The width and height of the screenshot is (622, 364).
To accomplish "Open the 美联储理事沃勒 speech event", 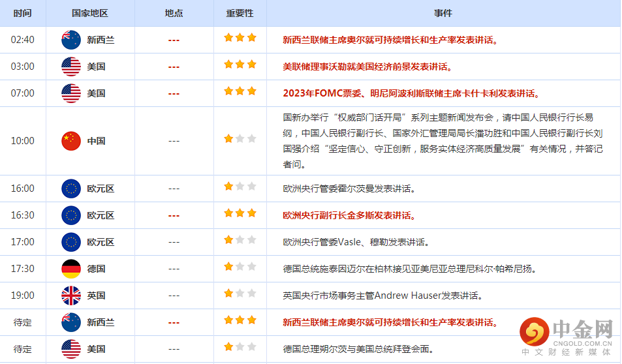I will 367,67.
